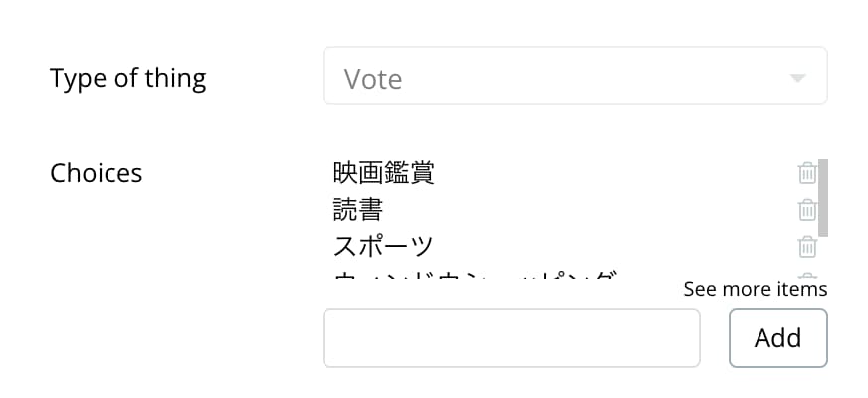Viewport: 868px width, 398px height.
Task: Select the 読書 entry in Choices
Action: [358, 209]
